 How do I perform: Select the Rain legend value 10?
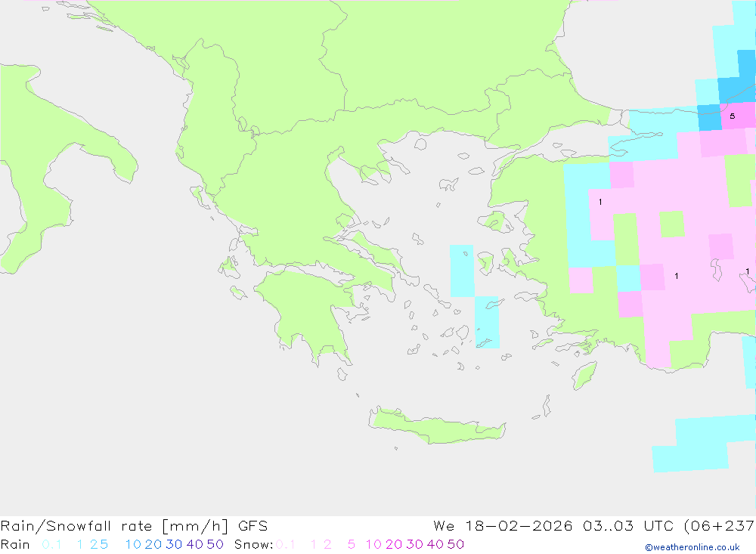133,544
